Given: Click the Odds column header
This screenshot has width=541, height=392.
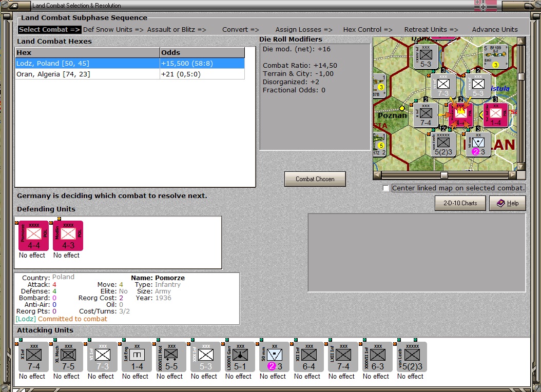Looking at the screenshot, I should click(202, 52).
